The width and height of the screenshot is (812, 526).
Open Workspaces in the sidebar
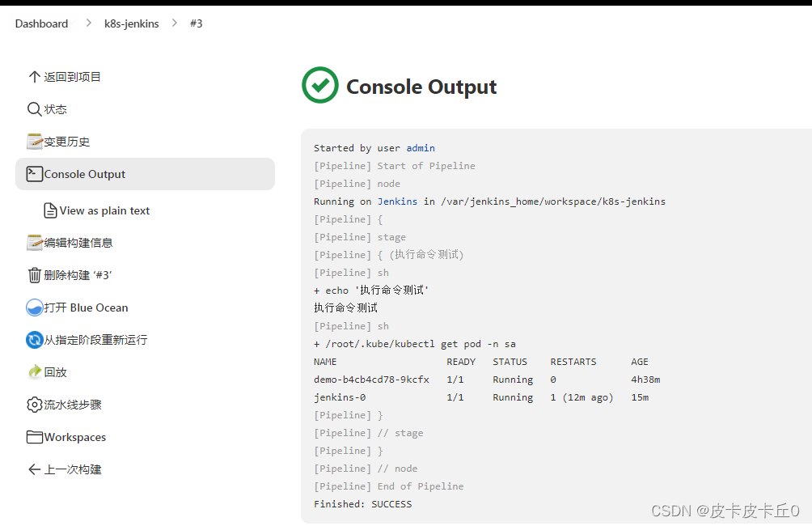[x=75, y=437]
